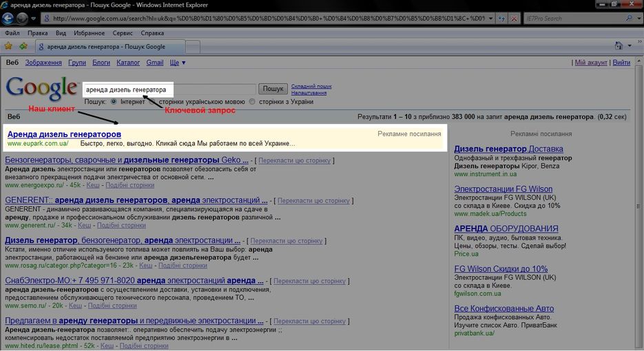Click the tab's Google favicon
This screenshot has height=351, width=644.
[41, 47]
